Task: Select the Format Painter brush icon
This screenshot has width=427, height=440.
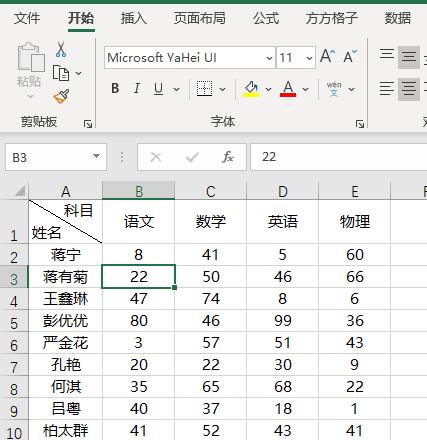Action: [x=61, y=96]
